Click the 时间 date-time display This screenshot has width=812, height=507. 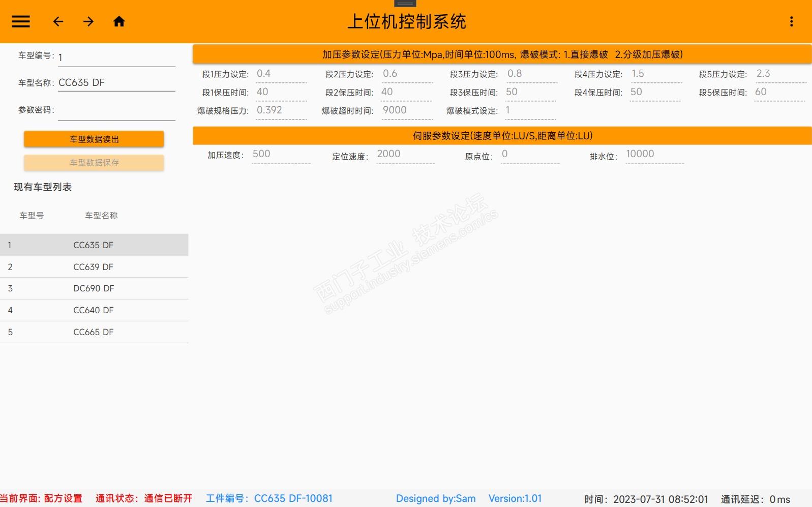[x=646, y=499]
